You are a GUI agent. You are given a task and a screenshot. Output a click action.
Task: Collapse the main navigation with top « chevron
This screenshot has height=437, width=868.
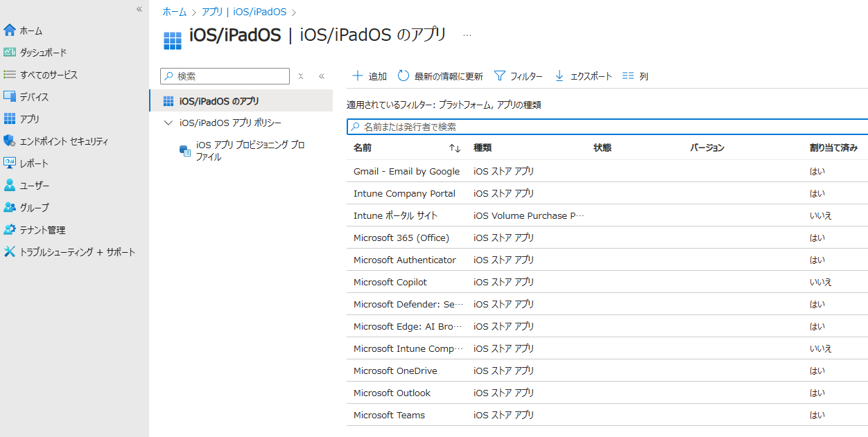[x=139, y=9]
